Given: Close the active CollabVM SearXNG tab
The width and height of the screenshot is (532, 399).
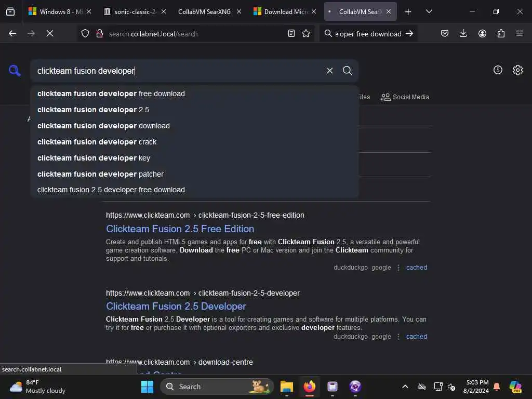Looking at the screenshot, I should click(x=389, y=11).
